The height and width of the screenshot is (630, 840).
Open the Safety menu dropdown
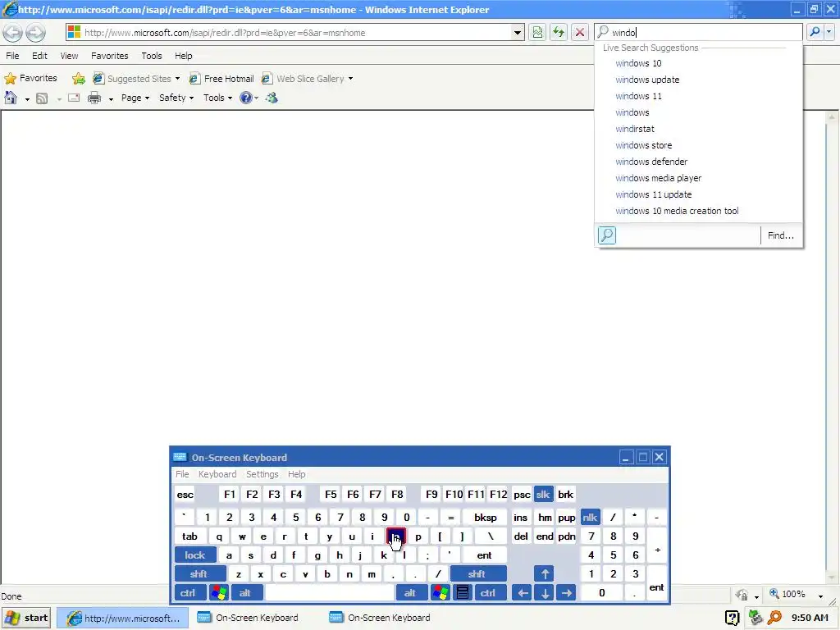176,98
